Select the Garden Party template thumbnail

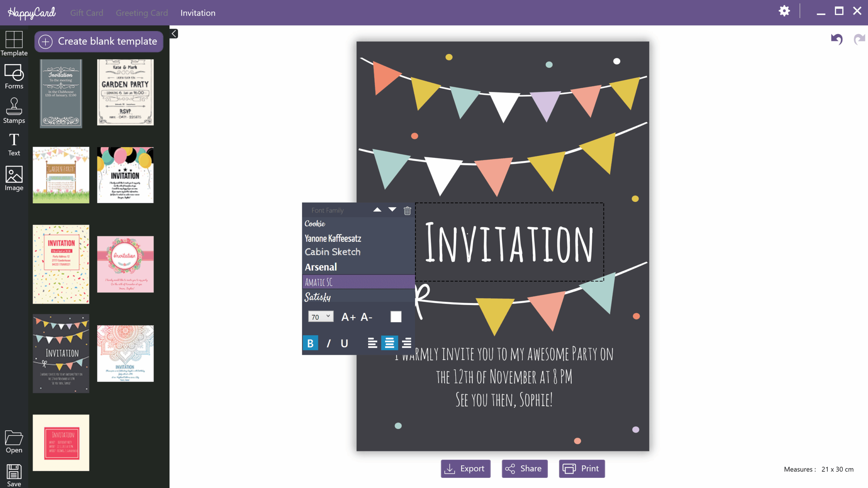coord(125,92)
